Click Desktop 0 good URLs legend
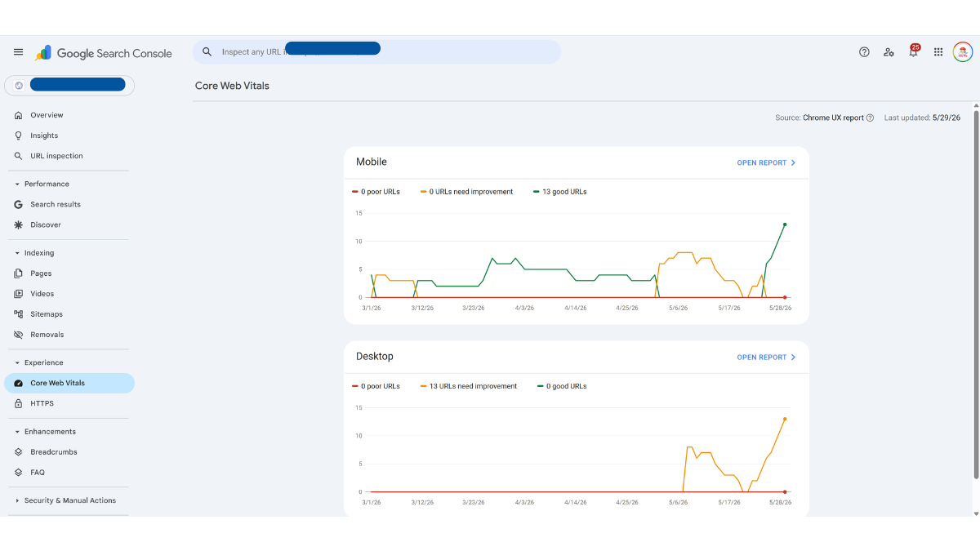This screenshot has height=551, width=980. (x=562, y=386)
